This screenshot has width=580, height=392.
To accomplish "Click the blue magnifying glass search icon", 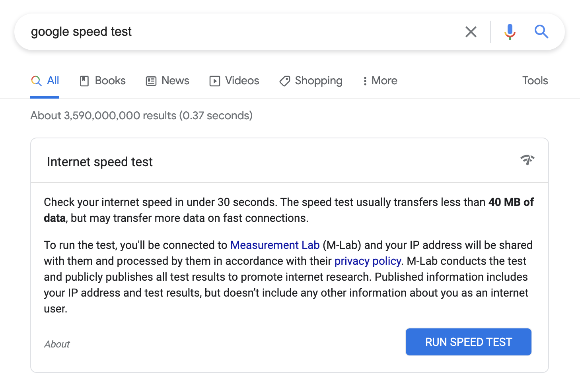I will point(541,31).
